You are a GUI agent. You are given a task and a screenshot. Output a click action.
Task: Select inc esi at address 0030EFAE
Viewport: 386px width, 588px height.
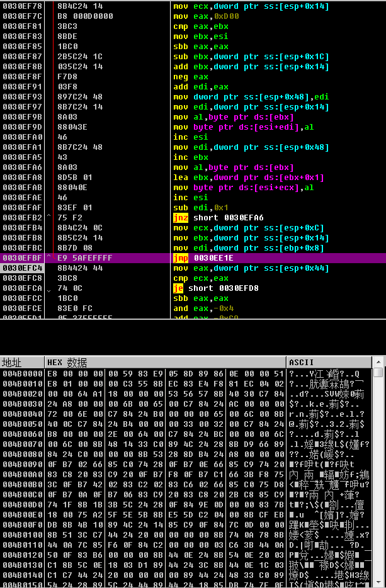tap(191, 198)
